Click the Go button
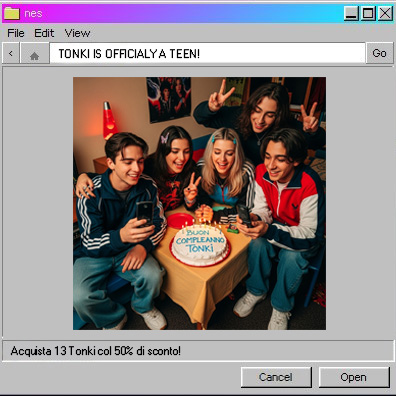 [x=379, y=53]
